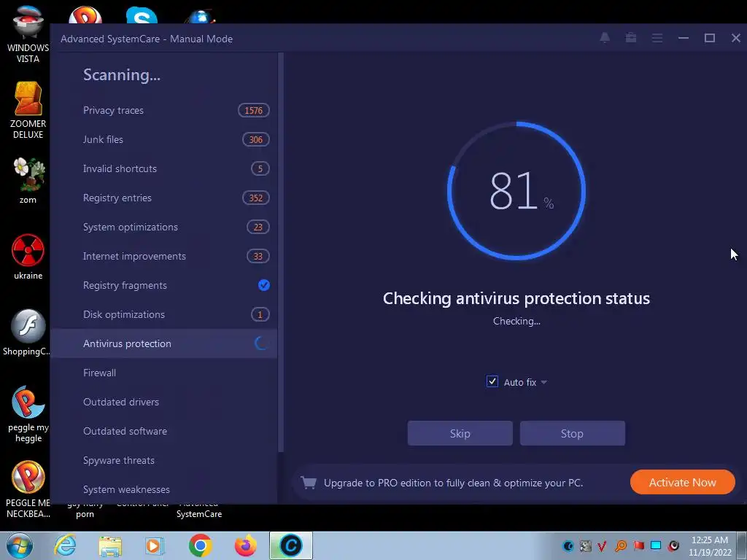Image resolution: width=747 pixels, height=560 pixels.
Task: Click the Registry fragments blue checkmark
Action: click(x=264, y=285)
